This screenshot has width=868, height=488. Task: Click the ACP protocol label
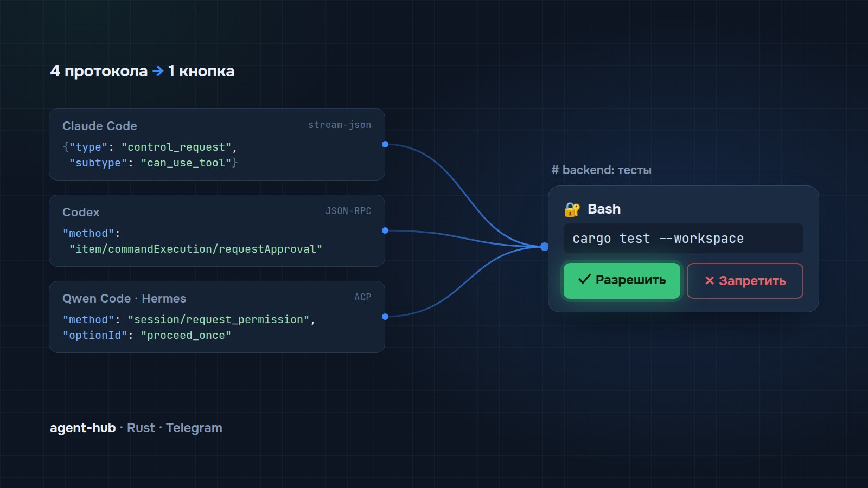pos(363,297)
